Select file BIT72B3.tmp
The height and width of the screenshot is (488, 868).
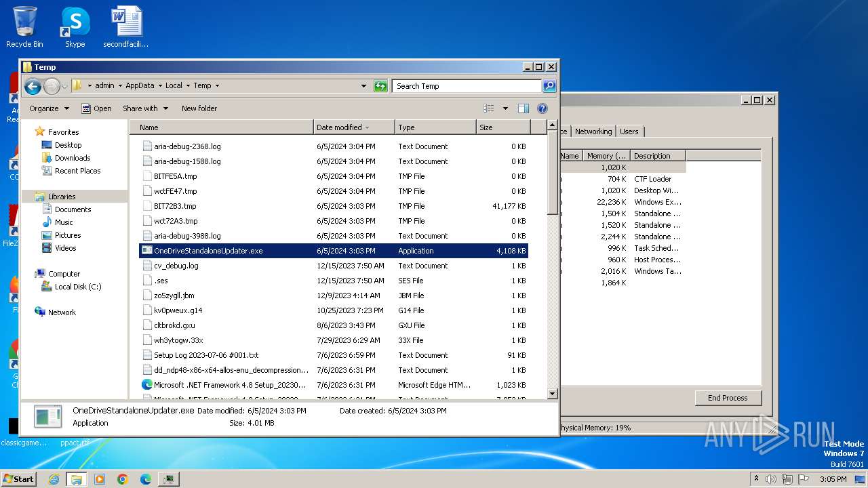(175, 206)
